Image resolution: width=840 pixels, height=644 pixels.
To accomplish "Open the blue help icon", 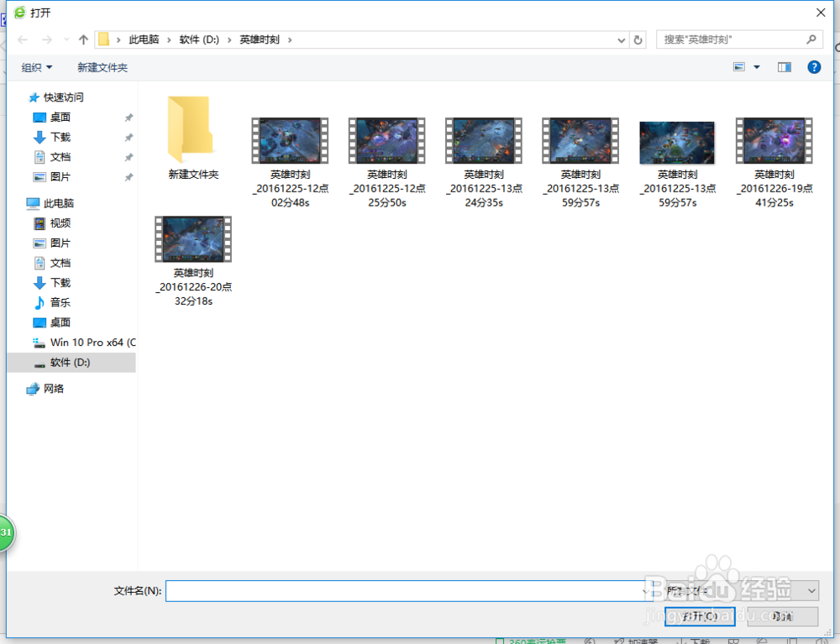I will pos(814,67).
